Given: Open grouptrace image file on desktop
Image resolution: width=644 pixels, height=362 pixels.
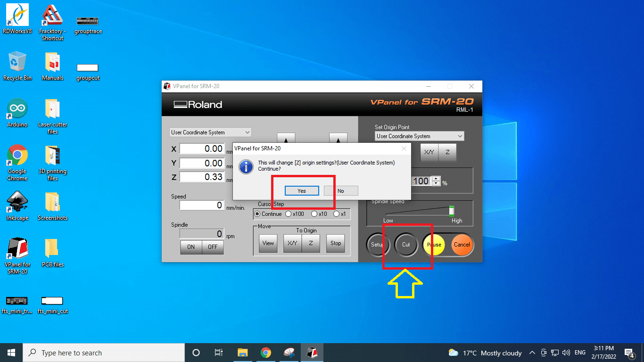Looking at the screenshot, I should (88, 25).
